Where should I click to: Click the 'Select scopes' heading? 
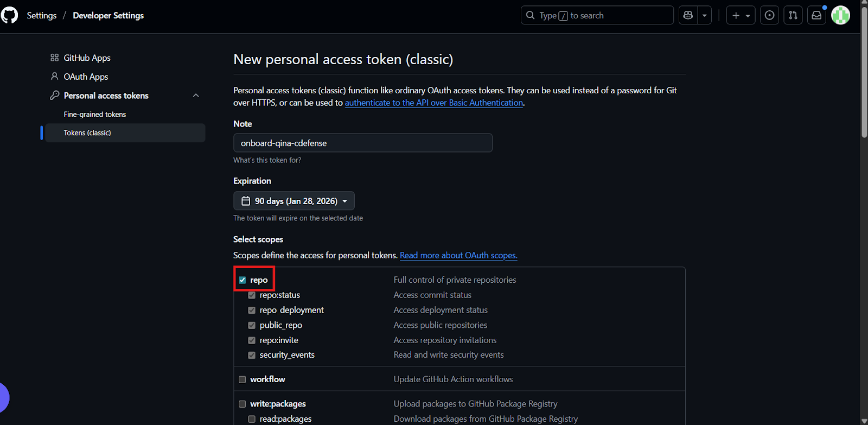[258, 239]
